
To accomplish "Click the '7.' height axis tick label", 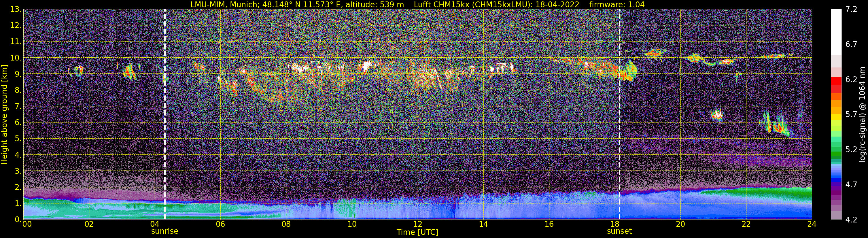I will [18, 107].
